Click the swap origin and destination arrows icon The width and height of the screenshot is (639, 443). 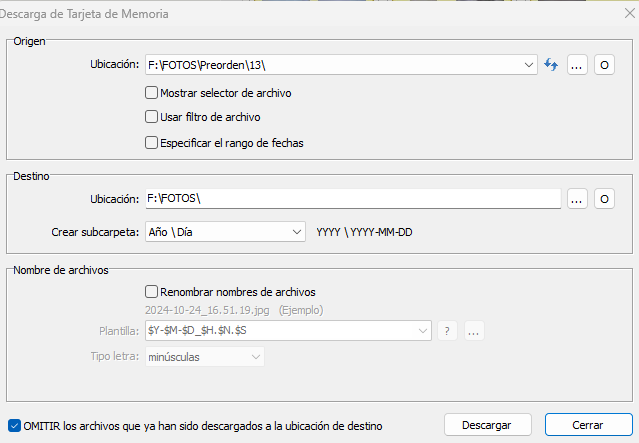[x=551, y=65]
